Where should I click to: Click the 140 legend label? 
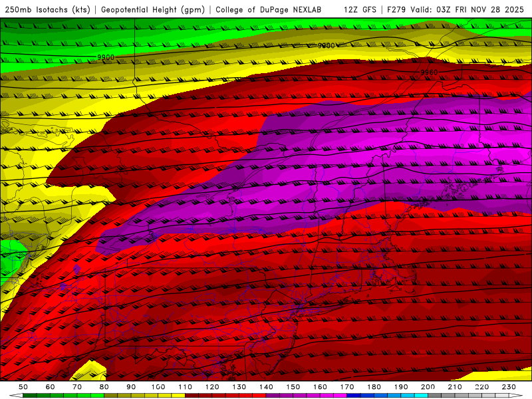266,387
